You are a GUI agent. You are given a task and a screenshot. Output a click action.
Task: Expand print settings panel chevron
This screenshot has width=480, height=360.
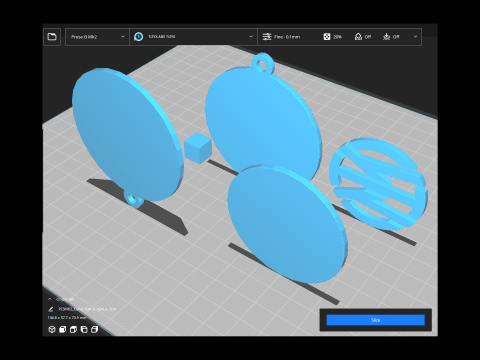[x=415, y=37]
